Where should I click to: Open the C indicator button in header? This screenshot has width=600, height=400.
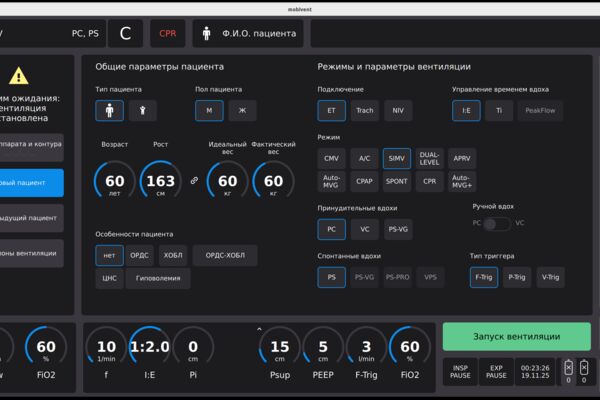coord(126,34)
